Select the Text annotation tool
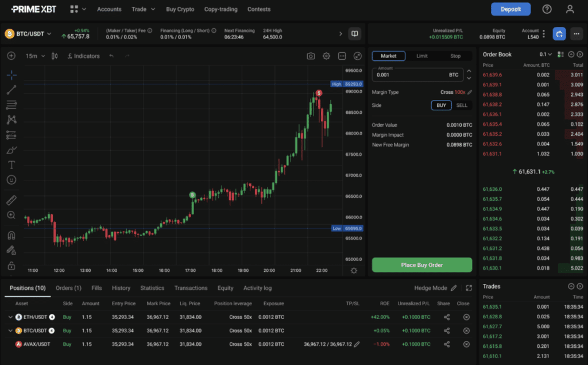 [11, 164]
